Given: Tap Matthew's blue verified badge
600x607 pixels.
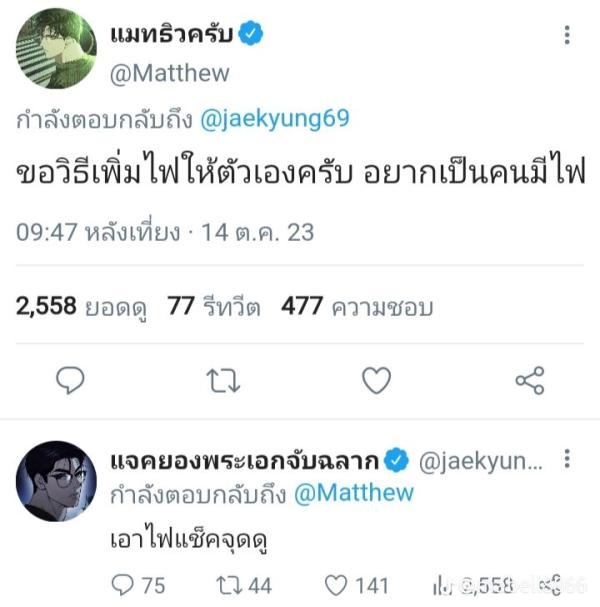Looking at the screenshot, I should [250, 33].
